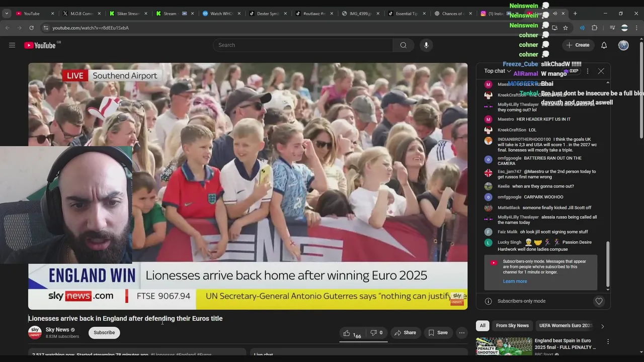
Task: Send a heart reaction in chat
Action: (x=599, y=301)
